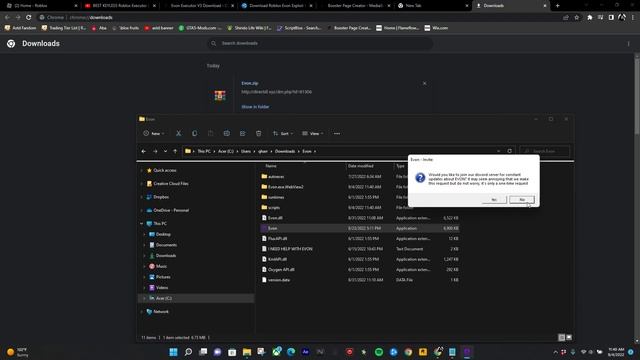This screenshot has width=640, height=360.
Task: Click Yes in the Evon Invite dialog
Action: [494, 200]
